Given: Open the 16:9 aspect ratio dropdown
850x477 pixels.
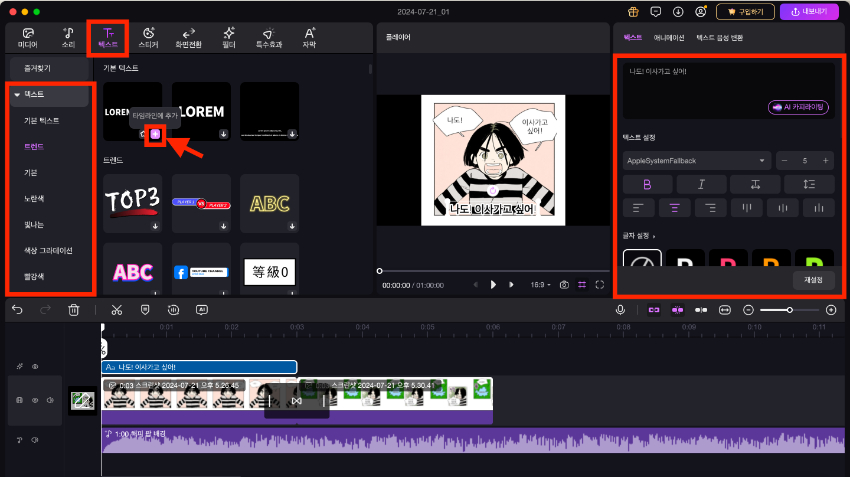Looking at the screenshot, I should (541, 285).
